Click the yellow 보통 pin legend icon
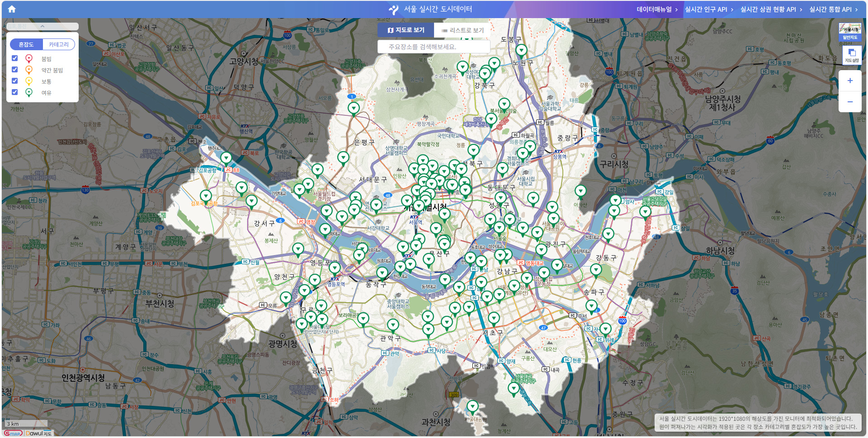The height and width of the screenshot is (438, 868). 29,81
